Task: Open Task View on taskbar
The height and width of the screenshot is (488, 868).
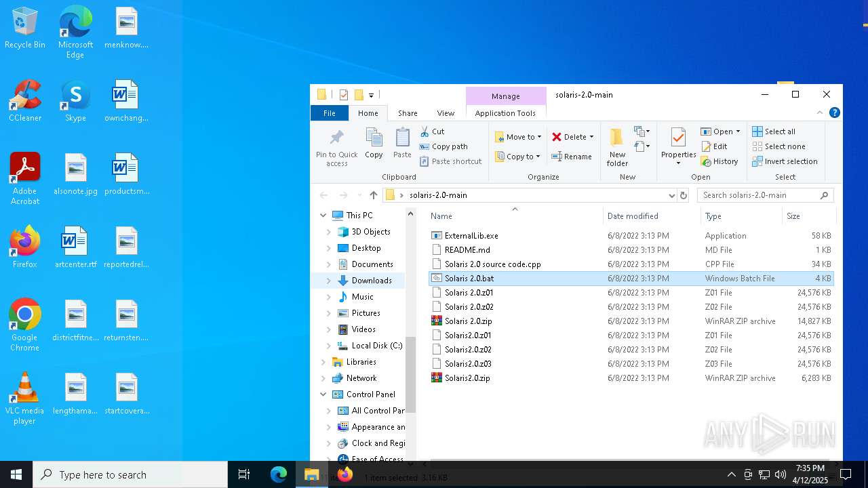Action: tap(244, 474)
